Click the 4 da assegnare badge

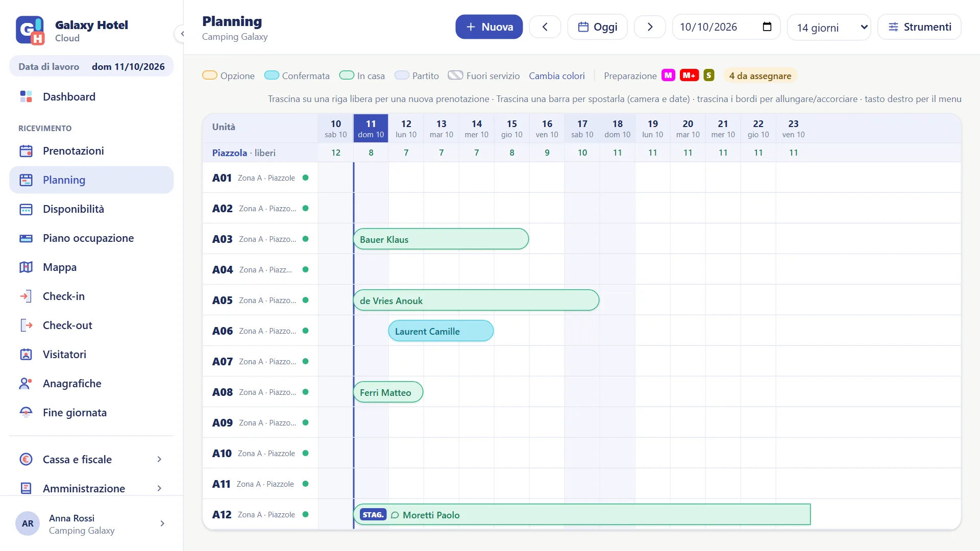pyautogui.click(x=760, y=76)
